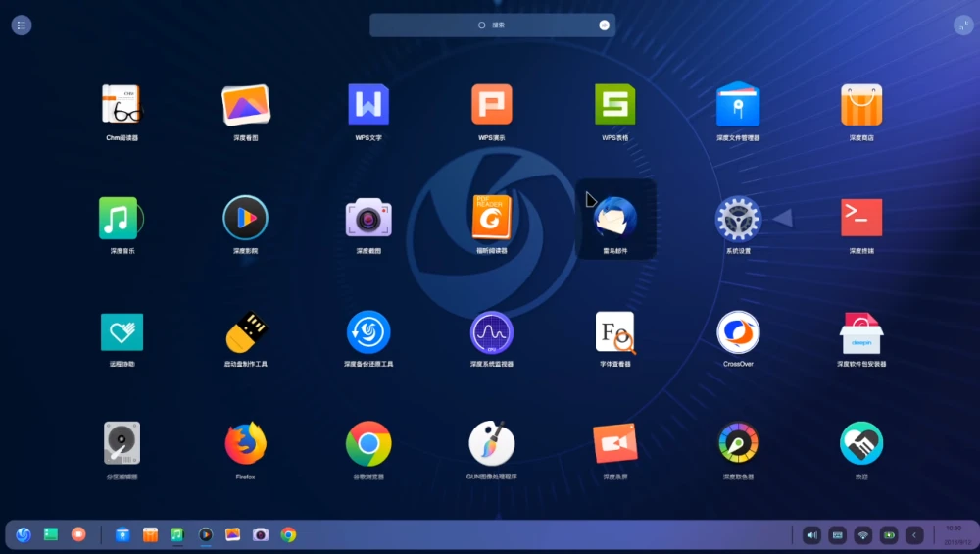Open Firefox browser
This screenshot has width=980, height=554.
(x=246, y=443)
